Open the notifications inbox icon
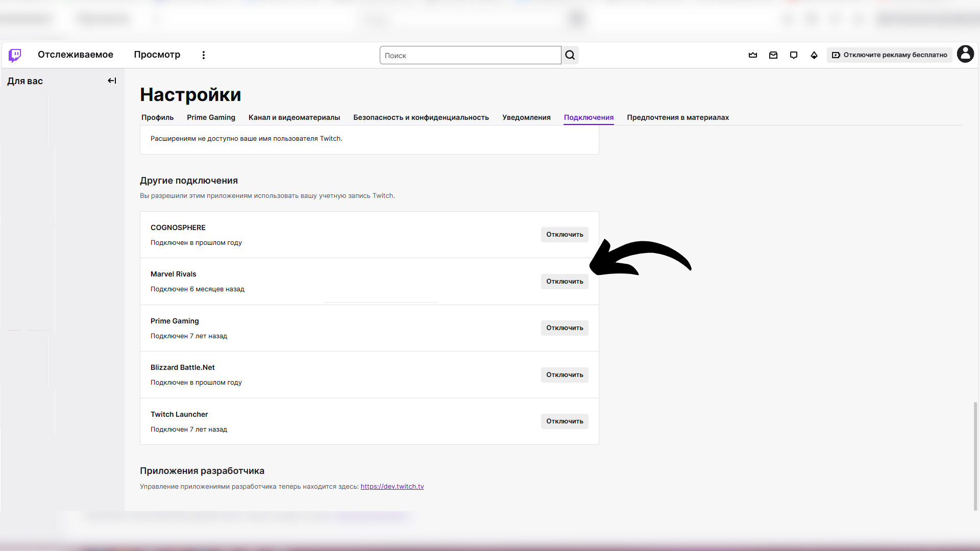 tap(773, 55)
